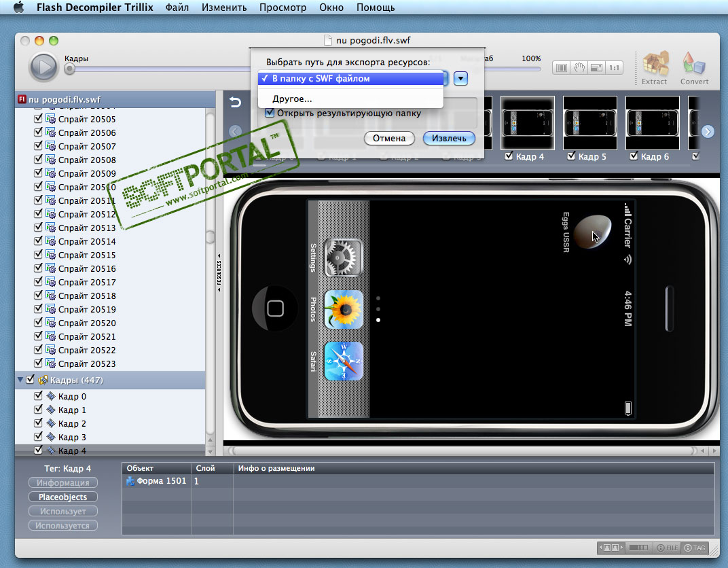Click the frame icon beside Кадр 0
Screen dimensions: 728x568
[x=51, y=396]
